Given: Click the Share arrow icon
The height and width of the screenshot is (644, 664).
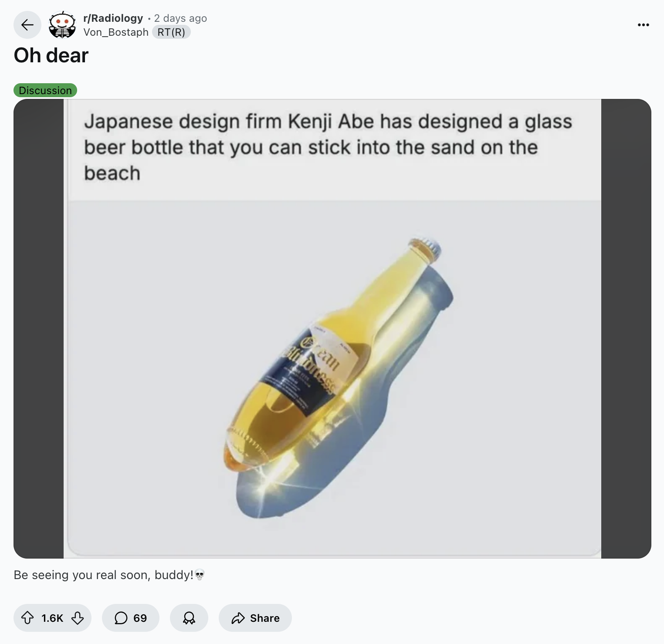Looking at the screenshot, I should [238, 618].
